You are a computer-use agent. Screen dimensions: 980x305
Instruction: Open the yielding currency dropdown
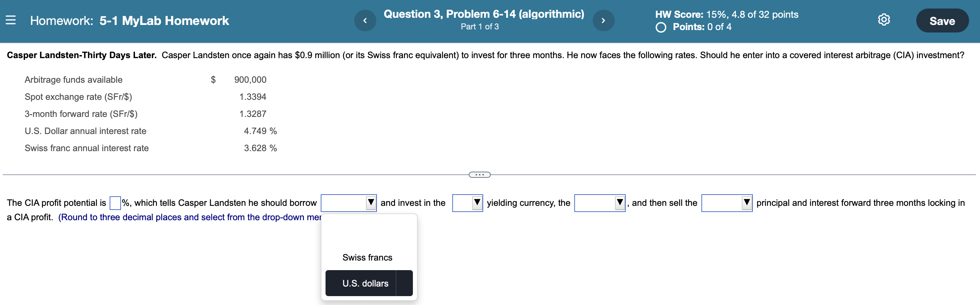tap(467, 203)
